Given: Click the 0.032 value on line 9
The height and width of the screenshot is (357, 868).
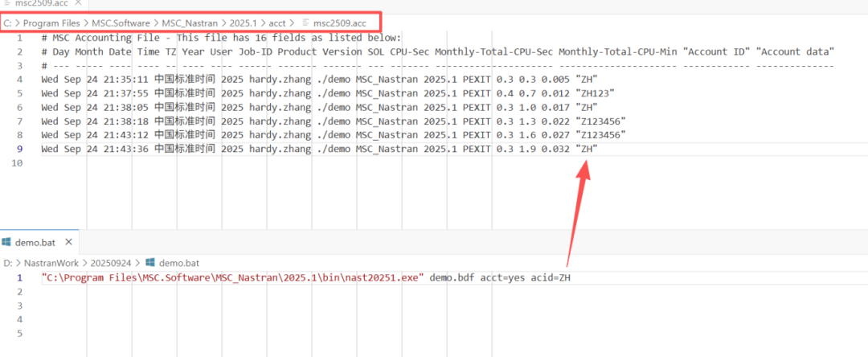Looking at the screenshot, I should (x=556, y=149).
